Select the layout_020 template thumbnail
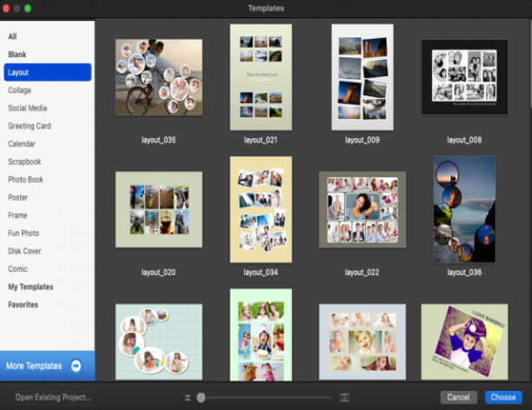532x410 pixels. (159, 209)
